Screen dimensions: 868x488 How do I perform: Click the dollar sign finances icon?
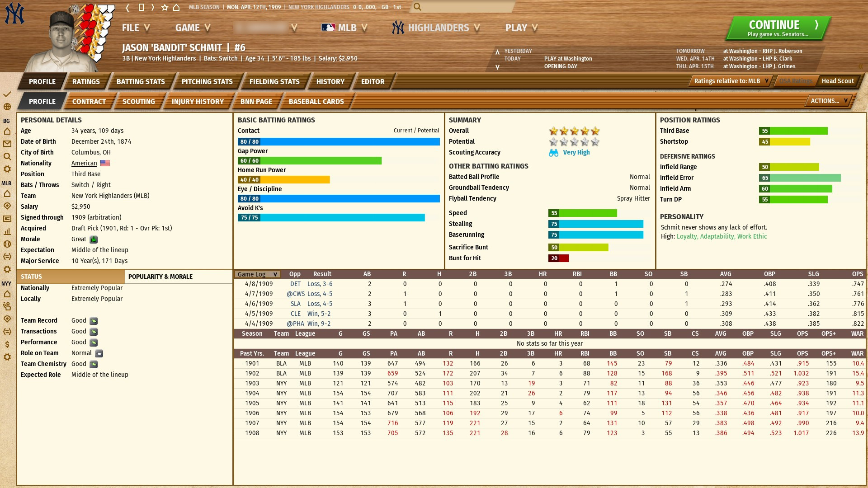point(7,344)
